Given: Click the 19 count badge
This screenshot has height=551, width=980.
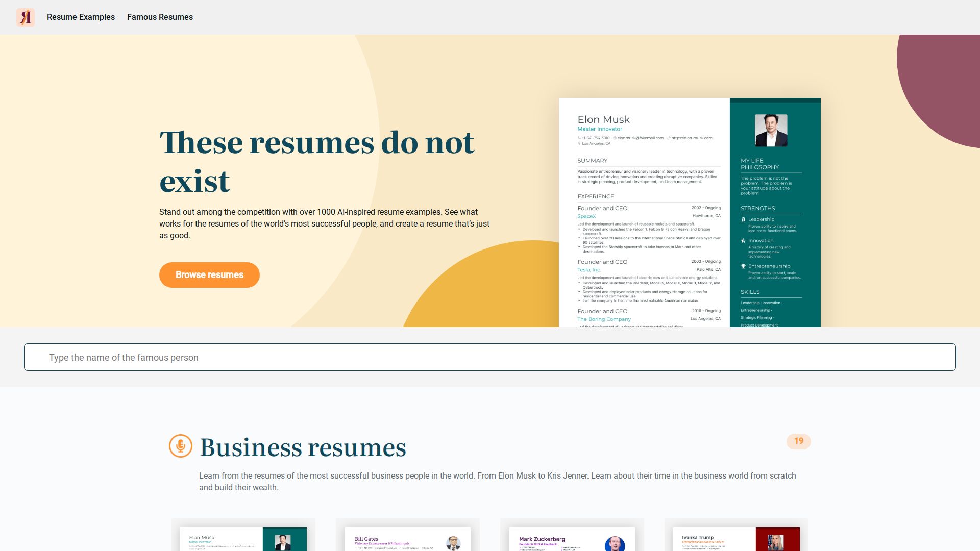Looking at the screenshot, I should pyautogui.click(x=798, y=441).
